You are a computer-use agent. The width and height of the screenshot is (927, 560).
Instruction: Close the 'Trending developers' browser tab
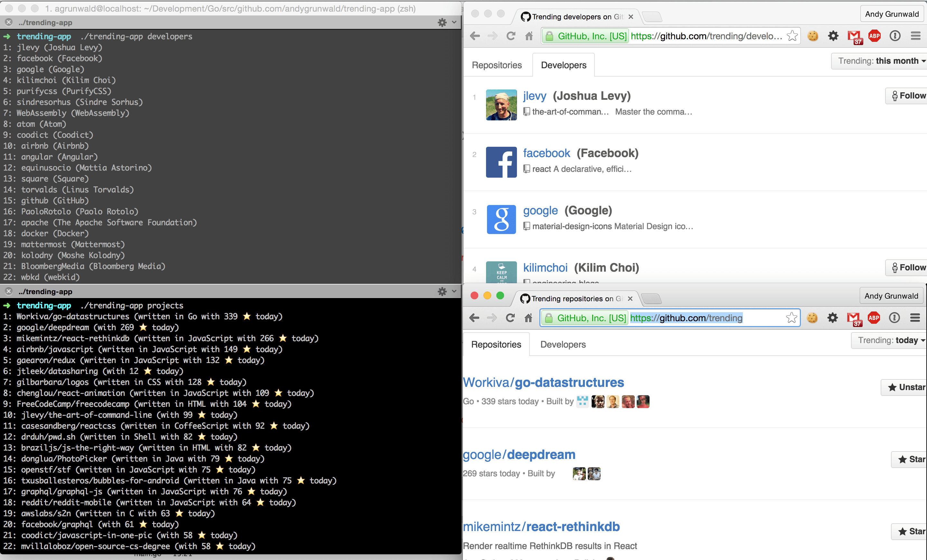pos(631,16)
